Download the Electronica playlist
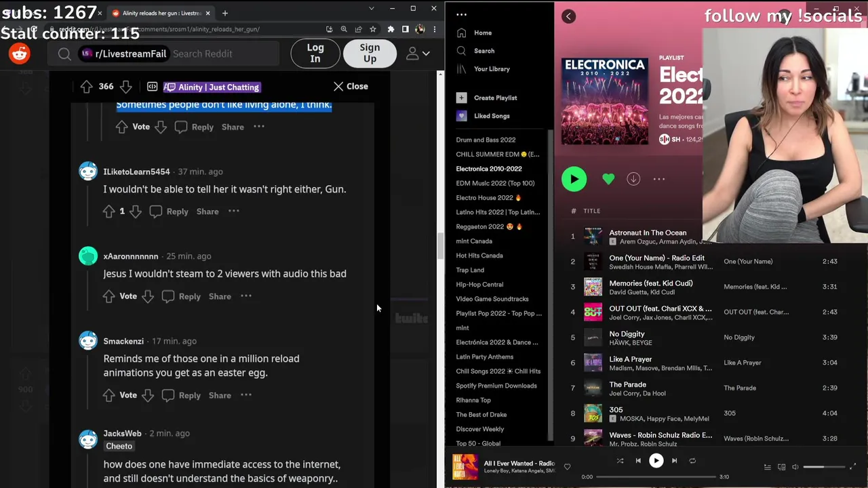868x488 pixels. 633,179
